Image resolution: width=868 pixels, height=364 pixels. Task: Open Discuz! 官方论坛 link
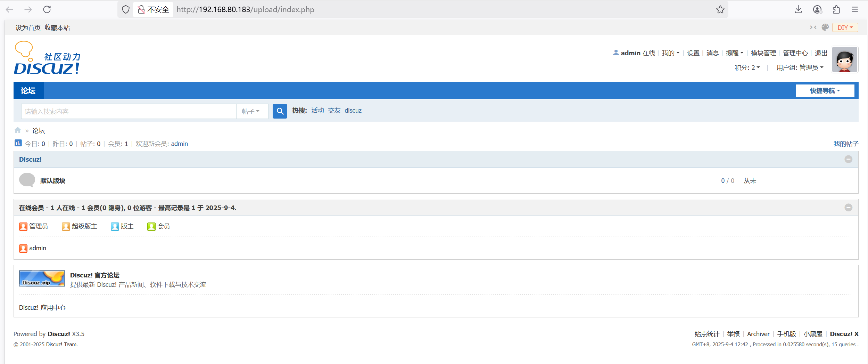[95, 275]
